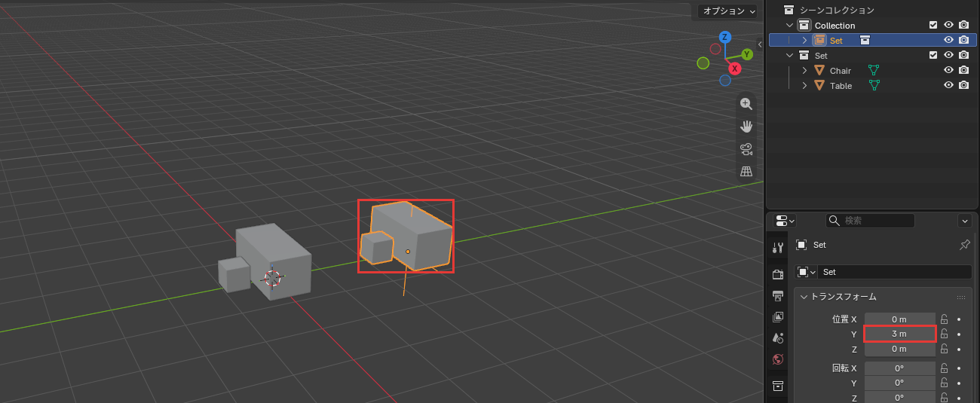The image size is (980, 403).
Task: Animate Location X with its keyframe dot
Action: coord(959,319)
